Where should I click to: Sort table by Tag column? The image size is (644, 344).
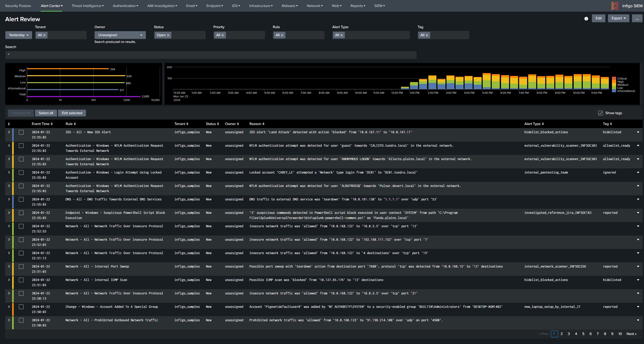[607, 124]
